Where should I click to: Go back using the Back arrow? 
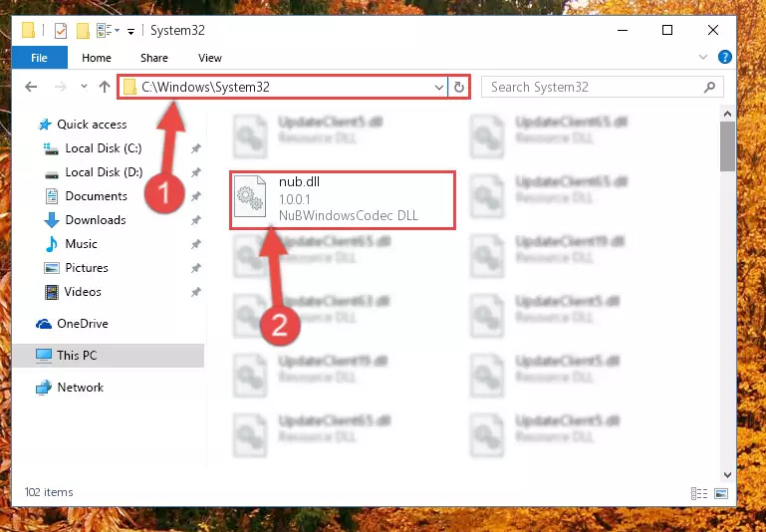point(31,87)
